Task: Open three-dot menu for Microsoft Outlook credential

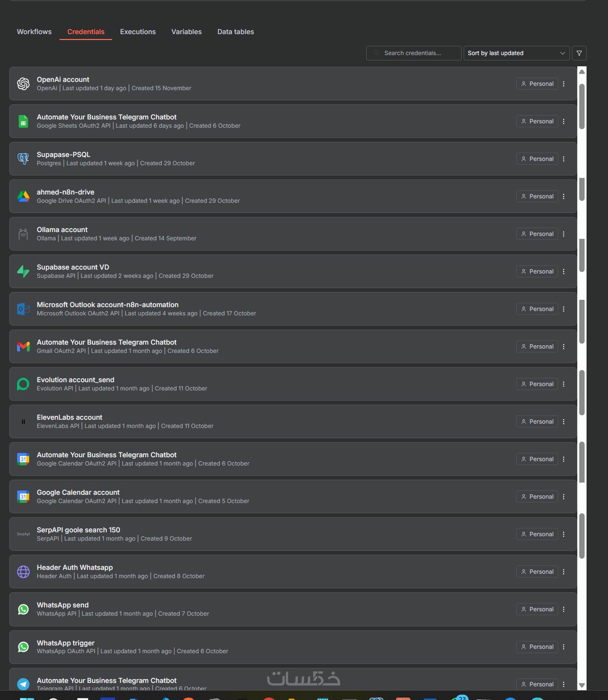Action: (x=564, y=309)
